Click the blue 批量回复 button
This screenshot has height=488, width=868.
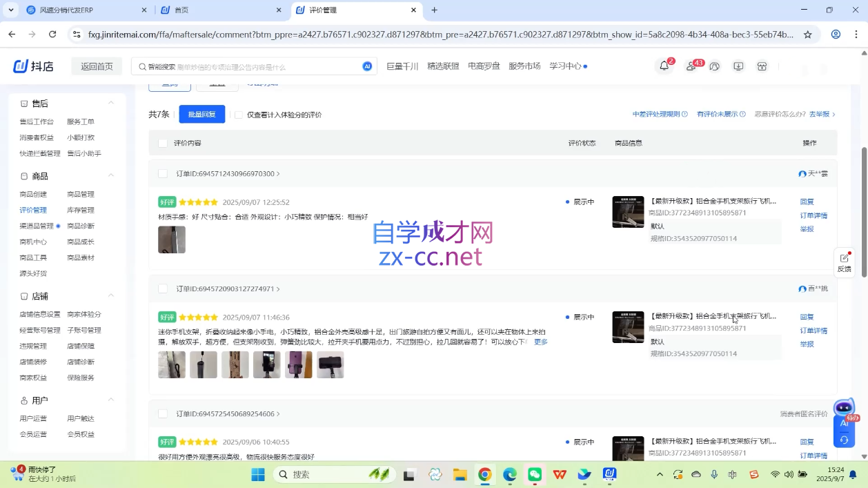pos(201,115)
